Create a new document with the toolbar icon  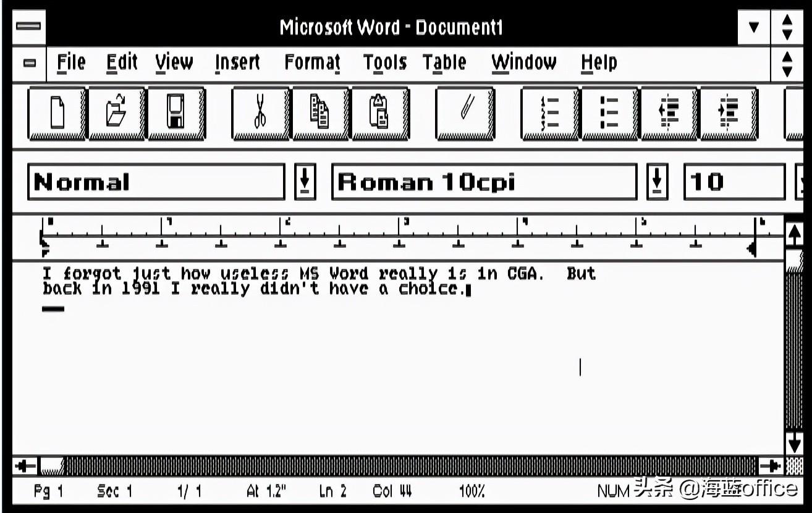tap(57, 114)
